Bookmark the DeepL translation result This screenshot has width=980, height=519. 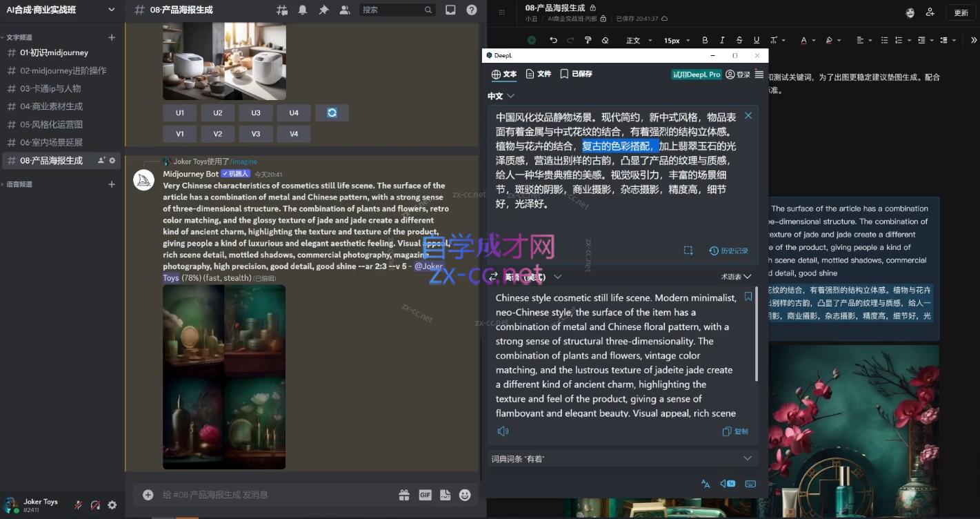748,297
